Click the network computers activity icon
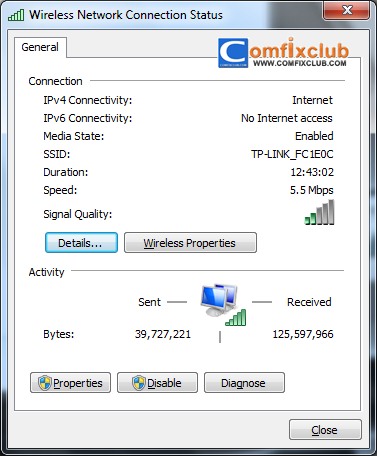The image size is (377, 456). [219, 300]
